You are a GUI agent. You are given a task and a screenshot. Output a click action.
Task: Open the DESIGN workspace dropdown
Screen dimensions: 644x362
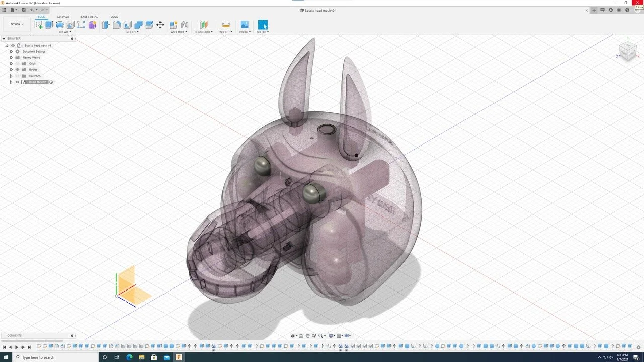[17, 24]
